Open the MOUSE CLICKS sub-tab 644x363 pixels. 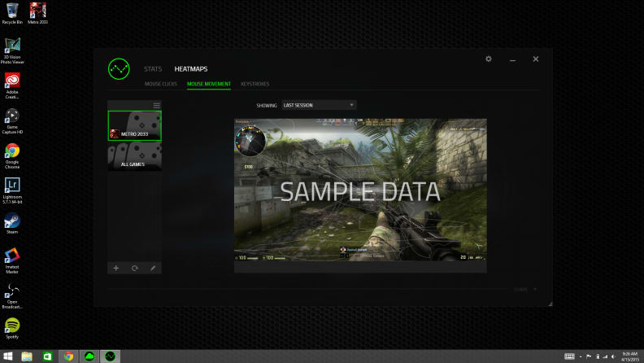pos(160,84)
